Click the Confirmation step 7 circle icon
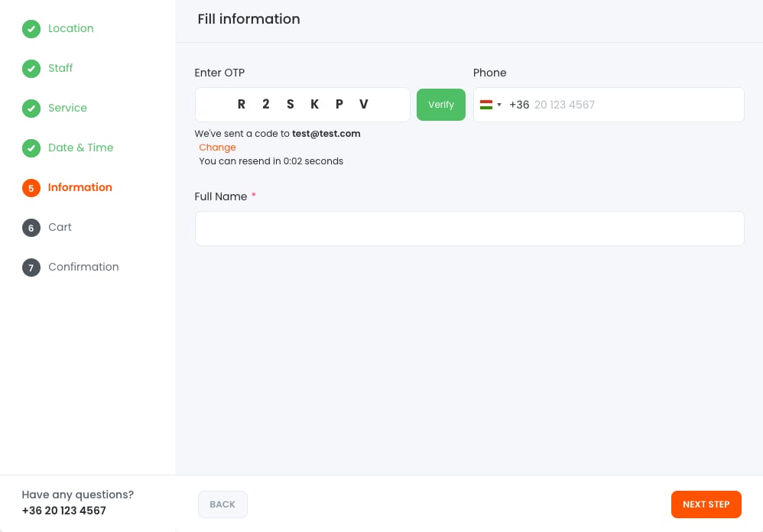763x532 pixels. coord(31,268)
